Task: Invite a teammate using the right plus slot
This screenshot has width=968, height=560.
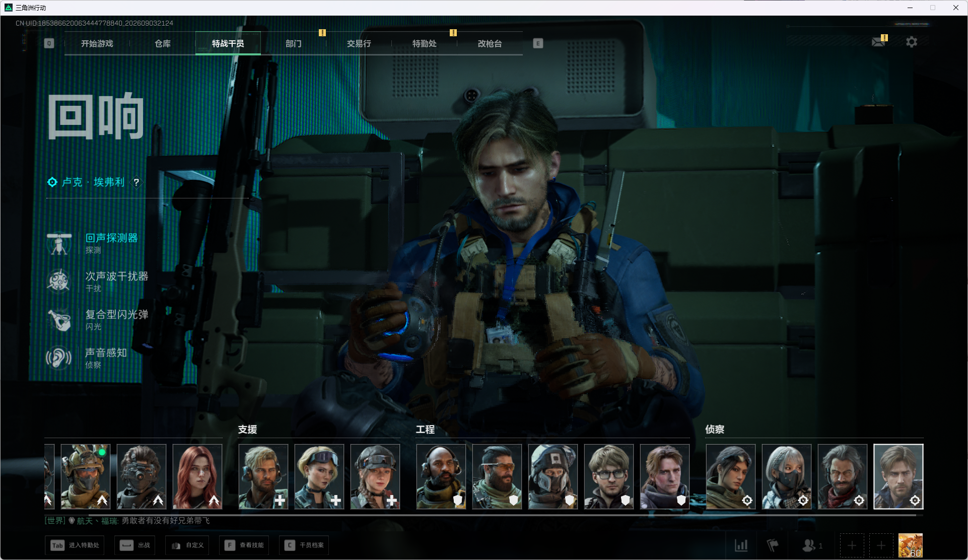Action: [x=881, y=545]
